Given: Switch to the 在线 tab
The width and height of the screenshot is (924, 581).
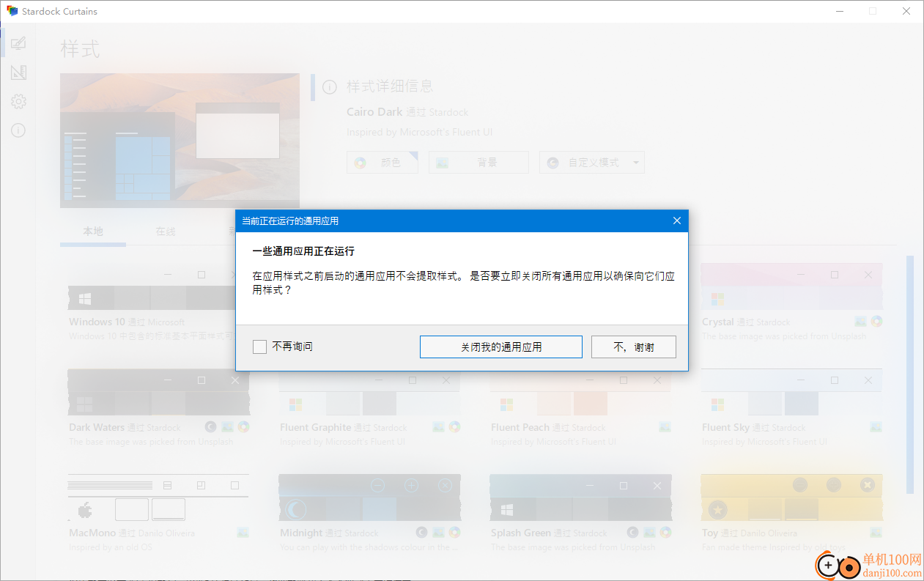Looking at the screenshot, I should tap(166, 232).
